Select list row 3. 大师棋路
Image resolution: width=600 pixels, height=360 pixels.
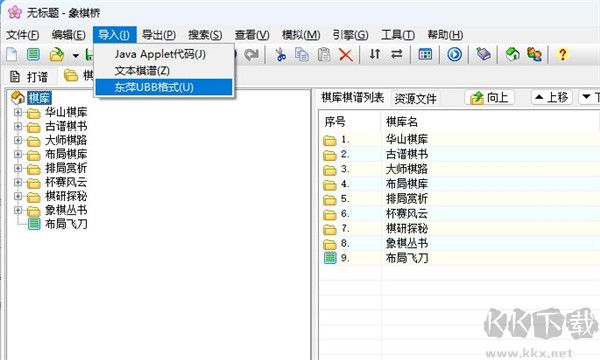click(x=459, y=169)
